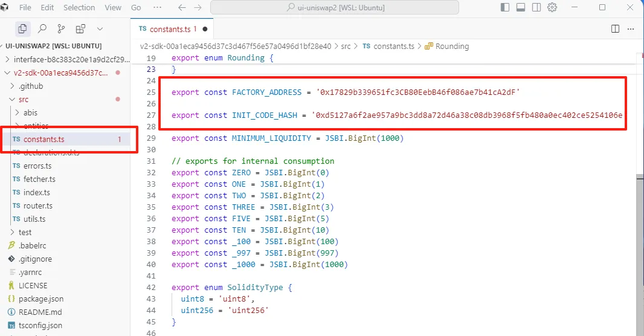This screenshot has height=336, width=644.
Task: Open router.ts from the file tree
Action: pyautogui.click(x=38, y=205)
